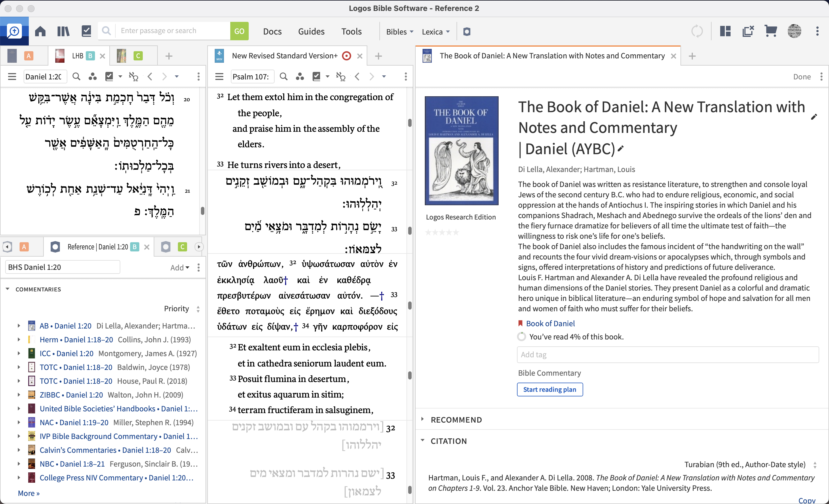Open the Layouts icon in the top bar

coord(725,31)
